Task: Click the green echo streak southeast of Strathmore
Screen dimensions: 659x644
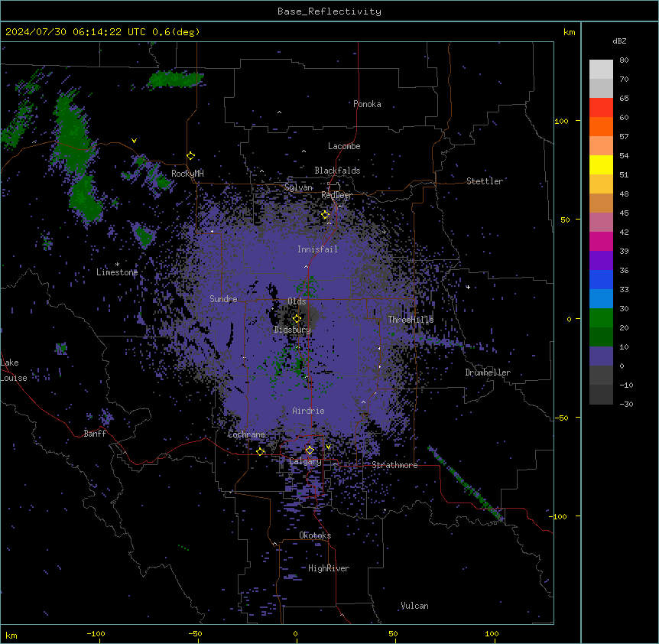Action: [466, 483]
